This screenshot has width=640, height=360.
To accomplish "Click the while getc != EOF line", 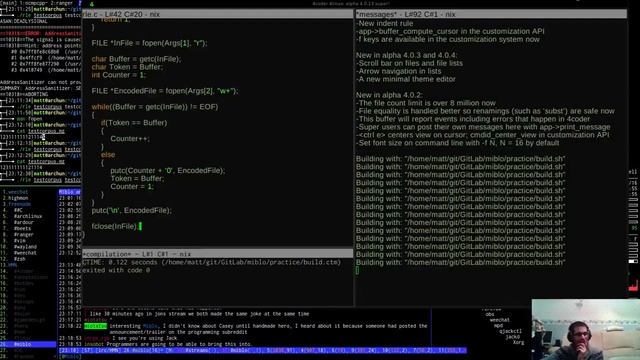I will (x=155, y=107).
